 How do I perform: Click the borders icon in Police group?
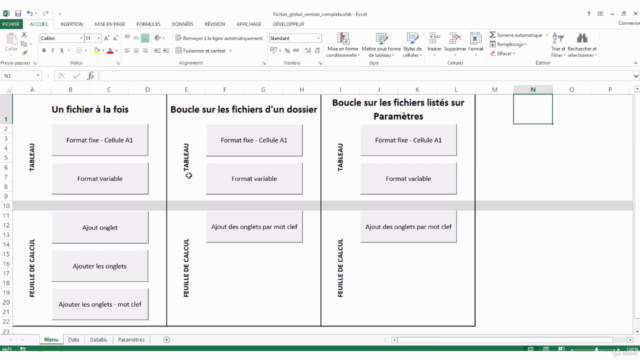(x=79, y=51)
